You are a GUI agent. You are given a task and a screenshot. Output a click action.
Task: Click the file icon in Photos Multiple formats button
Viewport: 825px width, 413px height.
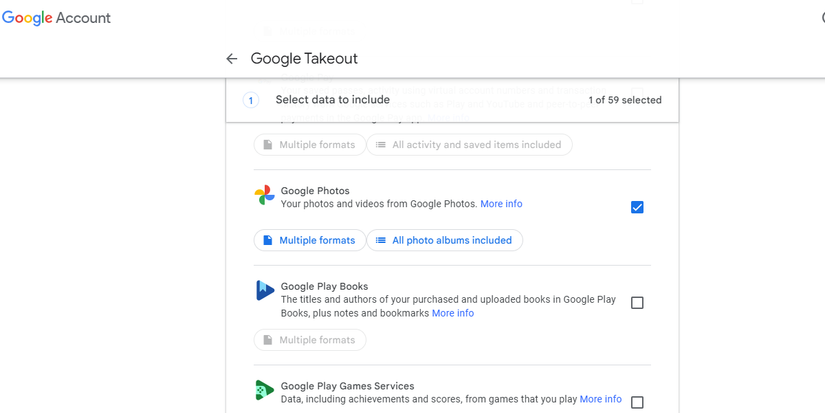pyautogui.click(x=268, y=241)
